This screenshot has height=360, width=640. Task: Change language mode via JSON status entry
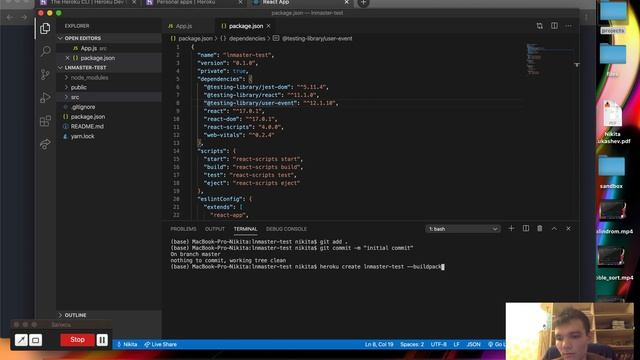pyautogui.click(x=473, y=344)
